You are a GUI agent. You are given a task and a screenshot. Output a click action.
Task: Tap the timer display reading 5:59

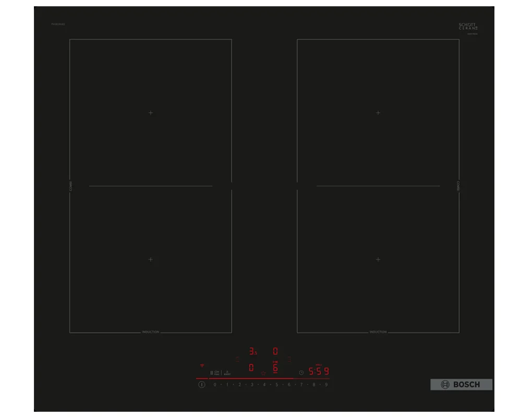(319, 371)
